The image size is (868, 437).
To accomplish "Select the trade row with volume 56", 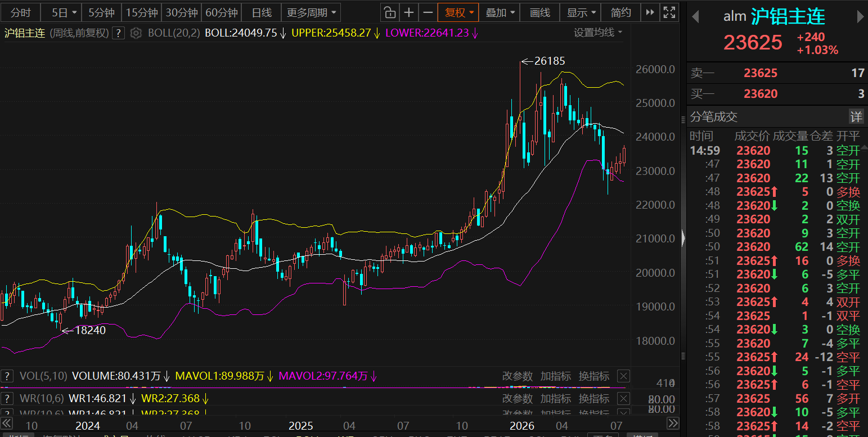I will 777,399.
